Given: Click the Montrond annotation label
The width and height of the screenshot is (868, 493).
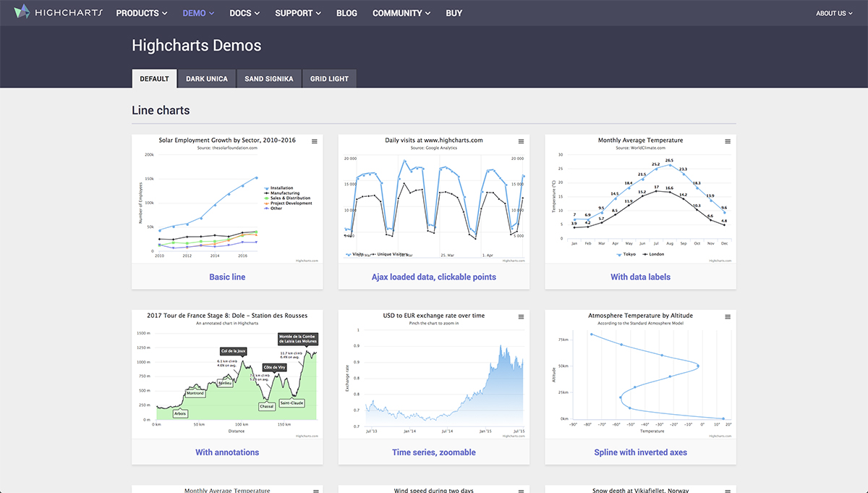Looking at the screenshot, I should click(195, 393).
